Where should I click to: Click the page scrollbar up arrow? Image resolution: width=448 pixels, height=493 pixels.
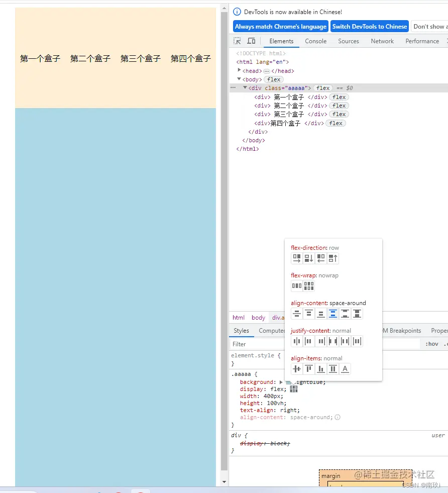pos(224,8)
